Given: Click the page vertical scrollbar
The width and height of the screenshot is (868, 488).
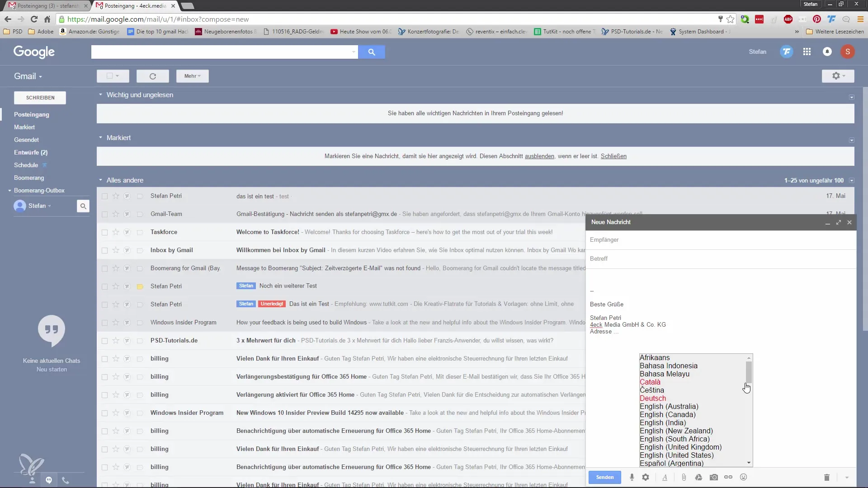Looking at the screenshot, I should (865, 208).
